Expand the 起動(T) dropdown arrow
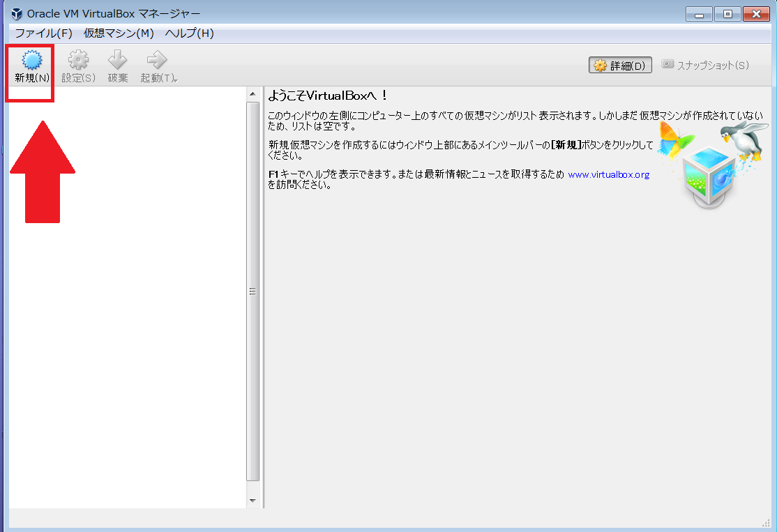The image size is (777, 532). click(175, 79)
